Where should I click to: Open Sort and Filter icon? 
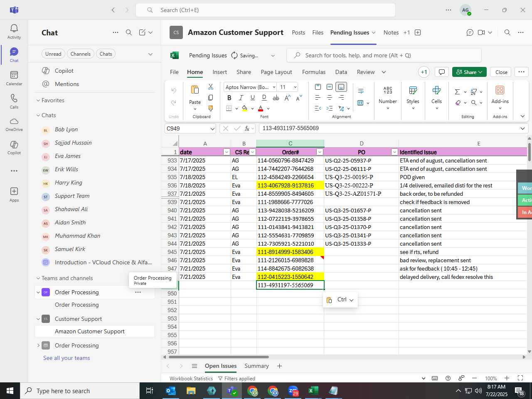474,92
